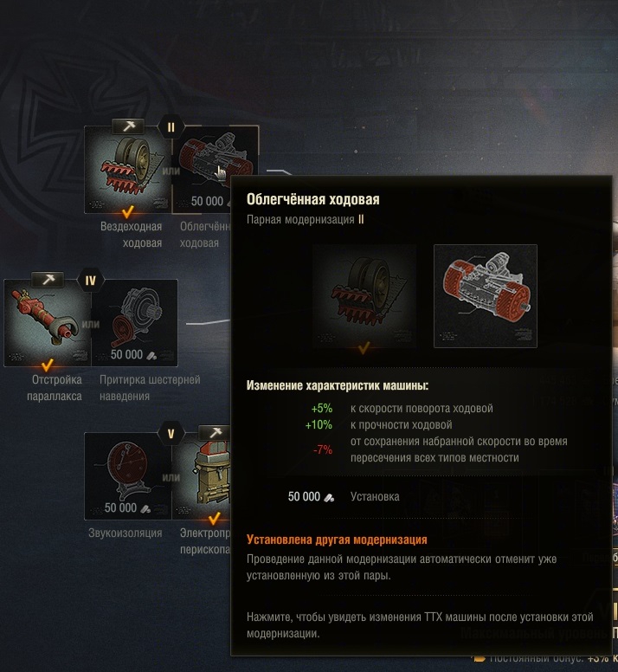The image size is (618, 672).
Task: Select the Отстройка параллакса gun icon
Action: 48,323
